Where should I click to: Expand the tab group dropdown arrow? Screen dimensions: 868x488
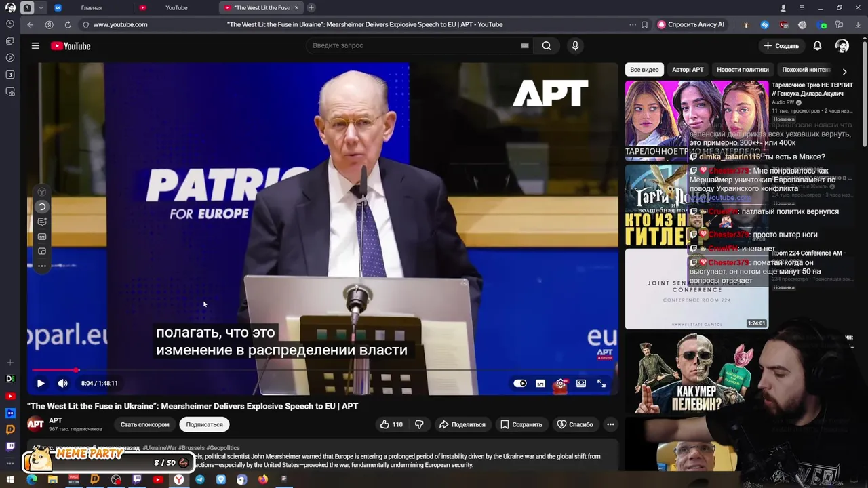(41, 7)
